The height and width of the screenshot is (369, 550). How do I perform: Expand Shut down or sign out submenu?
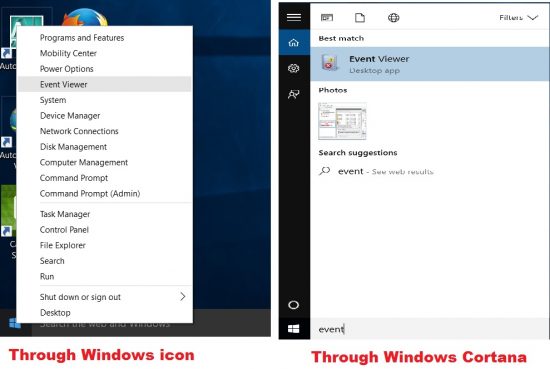(105, 297)
